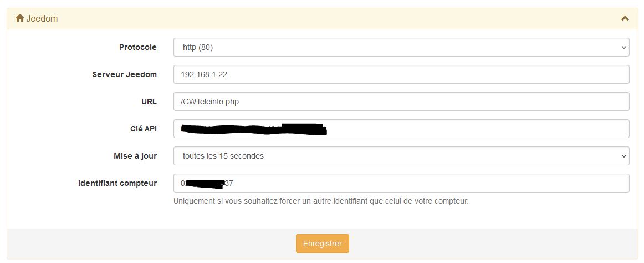Click the arrow of the Protocole select
Viewport: 644px width, 263px height.
click(x=624, y=48)
